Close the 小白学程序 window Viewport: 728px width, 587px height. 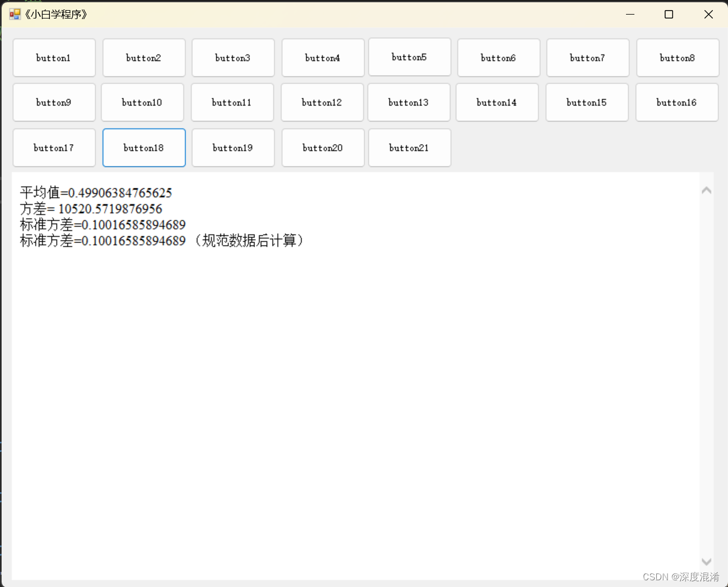[x=708, y=15]
